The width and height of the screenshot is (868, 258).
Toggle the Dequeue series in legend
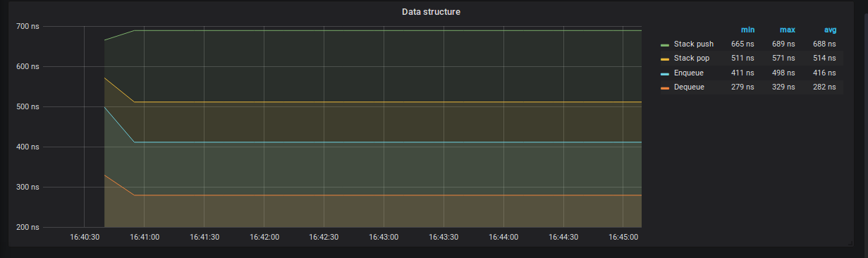click(x=689, y=87)
